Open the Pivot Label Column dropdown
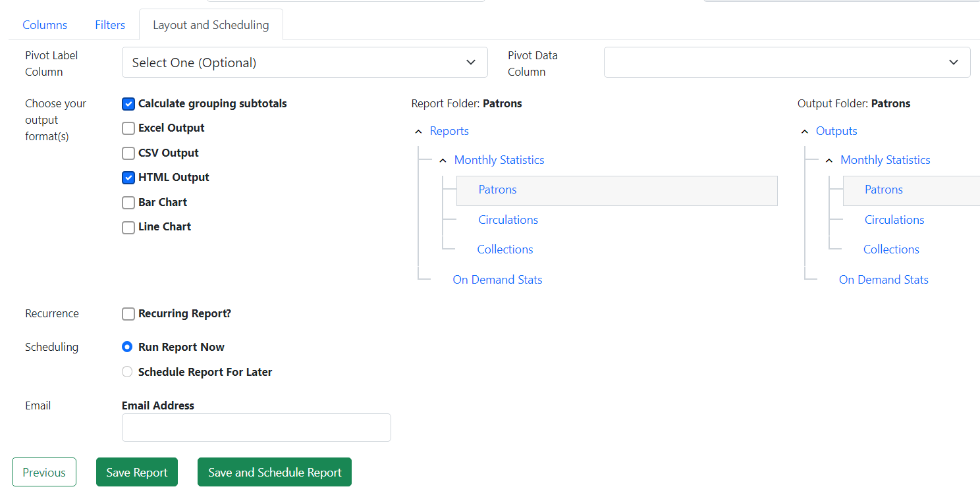The height and width of the screenshot is (495, 980). [304, 62]
